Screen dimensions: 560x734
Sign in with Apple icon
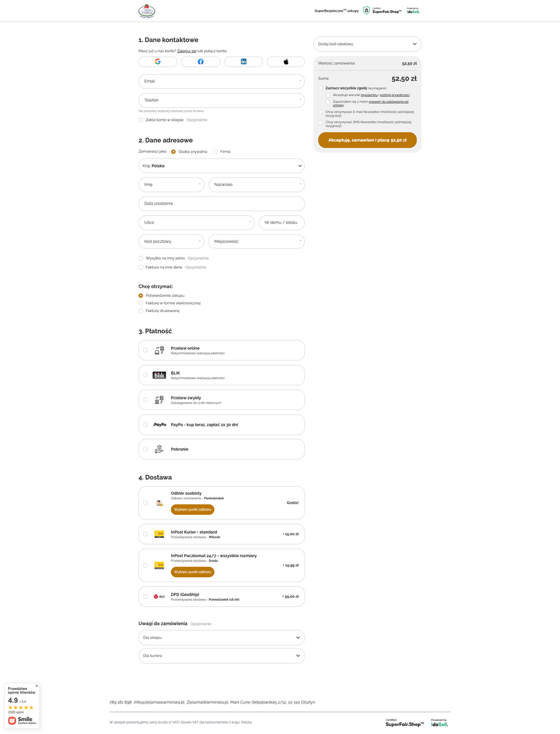(286, 62)
